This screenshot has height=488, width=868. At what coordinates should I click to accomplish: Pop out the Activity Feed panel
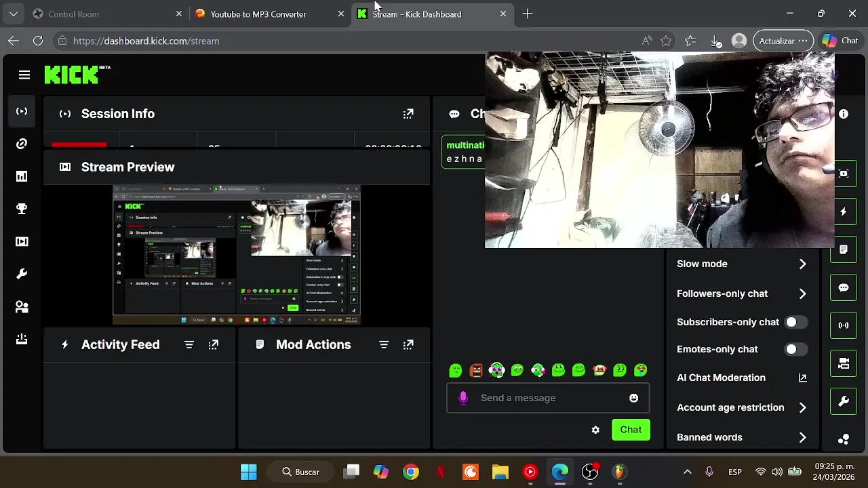coord(214,345)
